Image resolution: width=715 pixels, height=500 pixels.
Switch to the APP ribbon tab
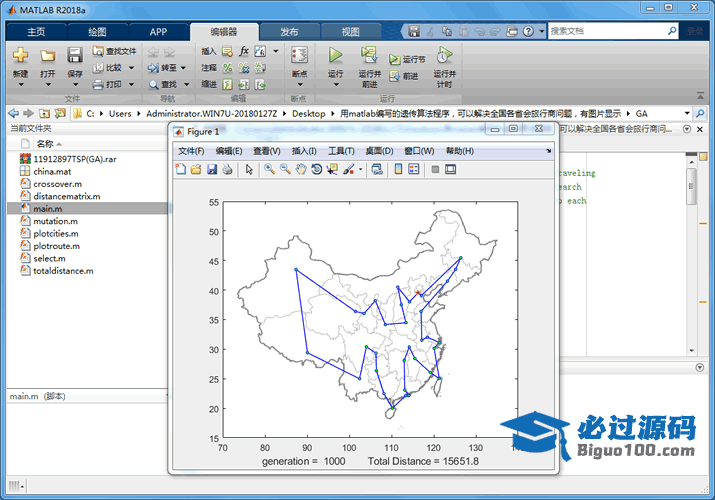click(x=158, y=32)
